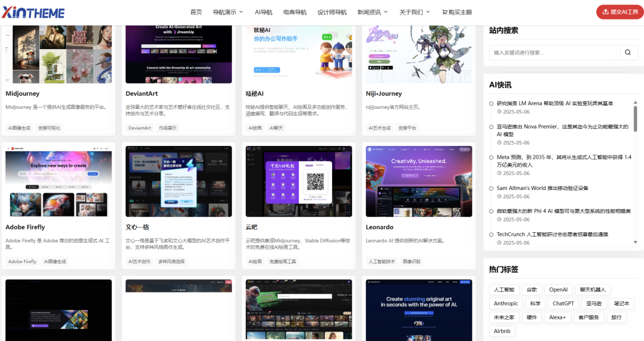Click the circle bullet beside Meta news item
This screenshot has height=341, width=644.
491,157
